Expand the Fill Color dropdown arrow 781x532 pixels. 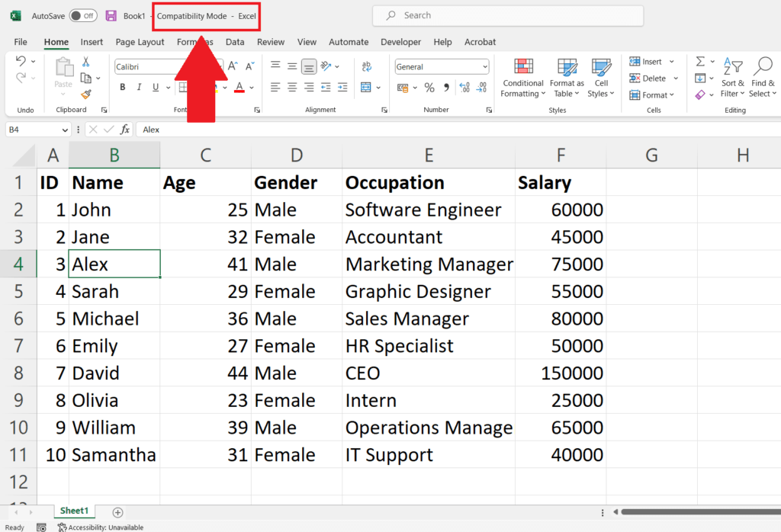click(x=225, y=88)
